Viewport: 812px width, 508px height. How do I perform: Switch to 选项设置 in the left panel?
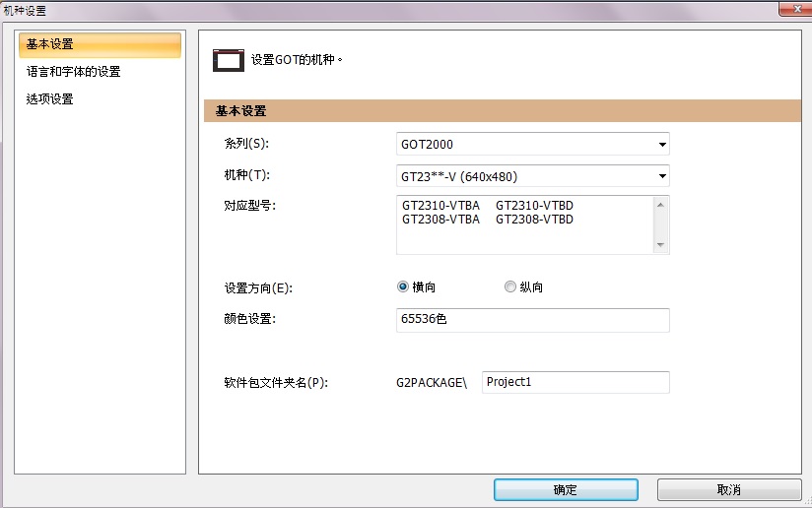(x=50, y=98)
